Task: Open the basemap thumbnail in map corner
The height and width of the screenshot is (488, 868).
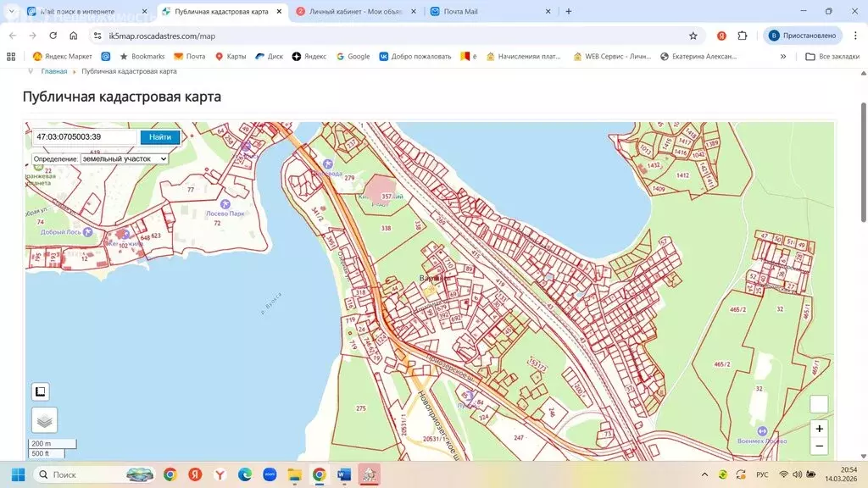Action: pyautogui.click(x=819, y=405)
